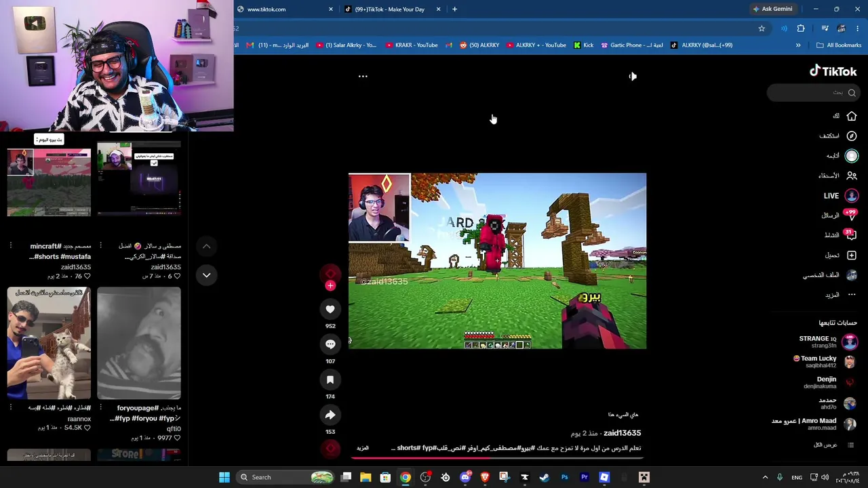Image resolution: width=868 pixels, height=488 pixels.
Task: Open Brave browser from the taskbar
Action: tap(485, 477)
